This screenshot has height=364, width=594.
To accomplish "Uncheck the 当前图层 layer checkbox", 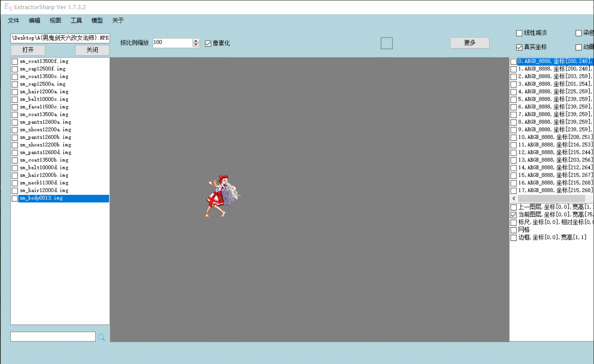I will tap(513, 215).
